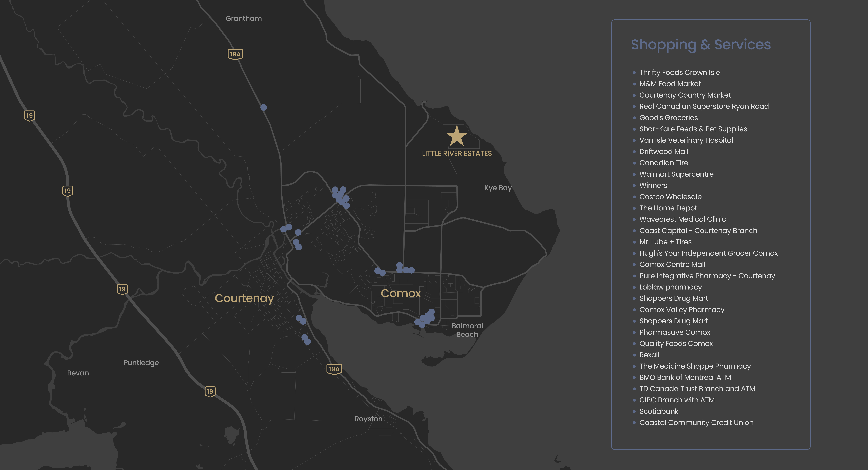The height and width of the screenshot is (470, 868).
Task: Click the isolated blue marker on Highway 19A
Action: coord(264,108)
